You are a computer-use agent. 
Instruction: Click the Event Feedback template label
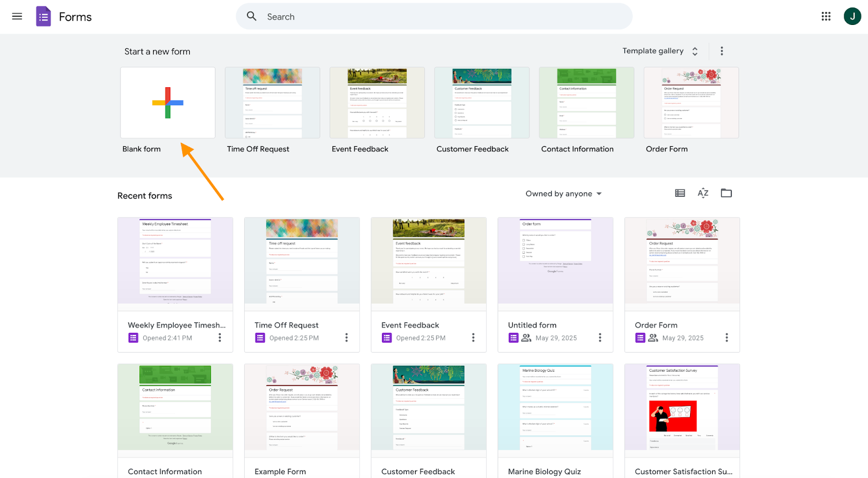point(360,149)
